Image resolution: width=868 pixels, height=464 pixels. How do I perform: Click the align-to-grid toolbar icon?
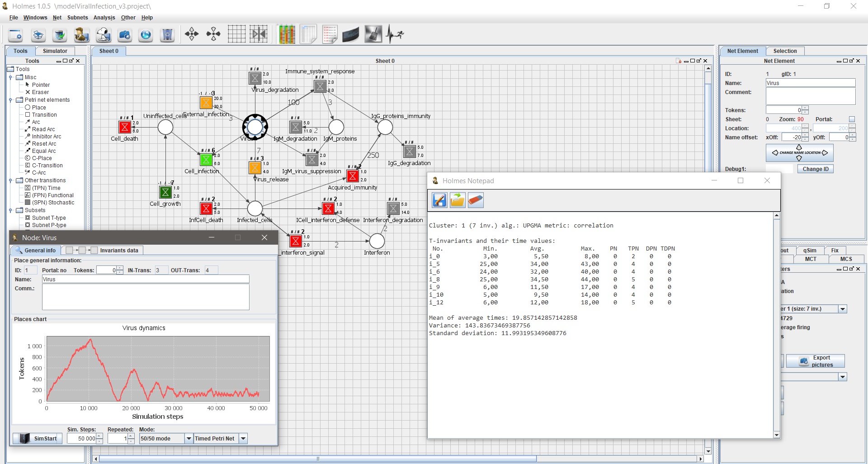click(259, 34)
